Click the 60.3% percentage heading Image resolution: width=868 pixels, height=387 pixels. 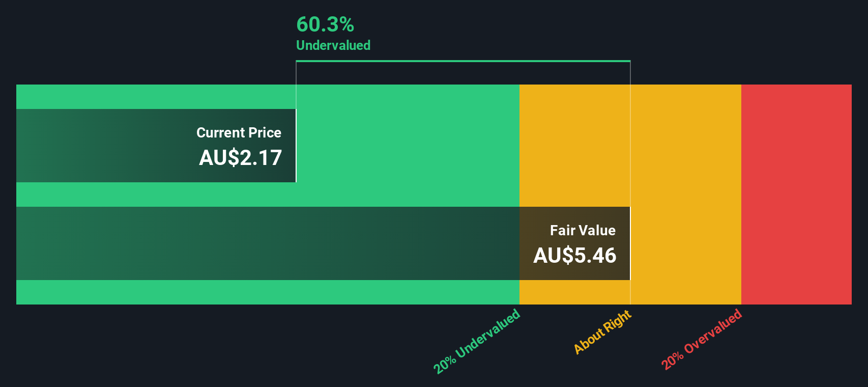325,24
